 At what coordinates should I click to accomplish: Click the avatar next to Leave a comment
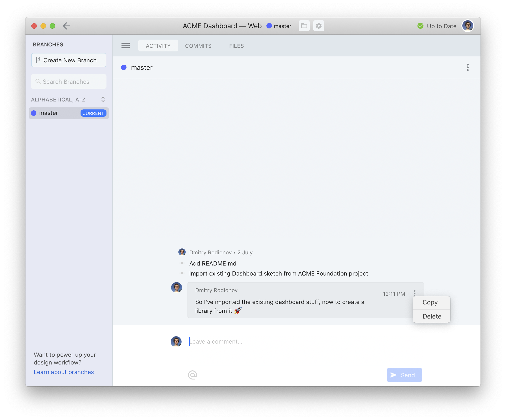(x=176, y=342)
